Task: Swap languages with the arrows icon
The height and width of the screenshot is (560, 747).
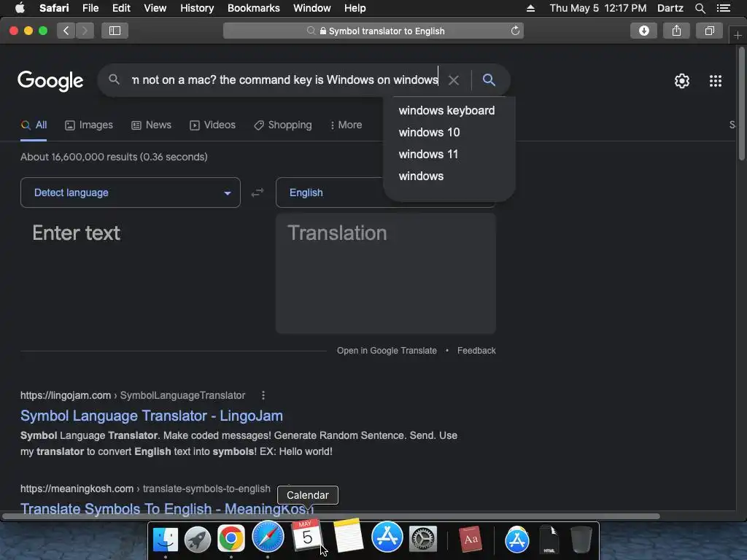Action: tap(258, 192)
